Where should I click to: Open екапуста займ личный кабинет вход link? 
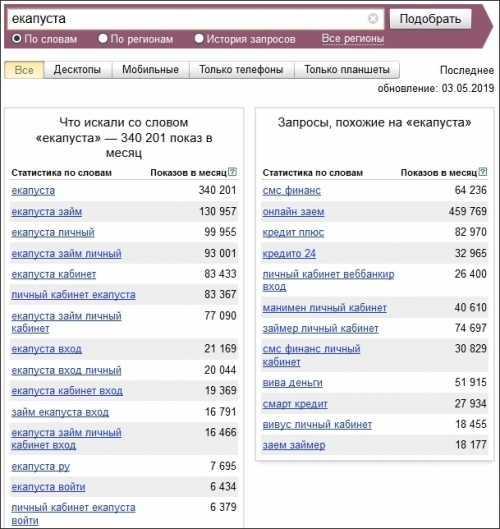pos(66,439)
